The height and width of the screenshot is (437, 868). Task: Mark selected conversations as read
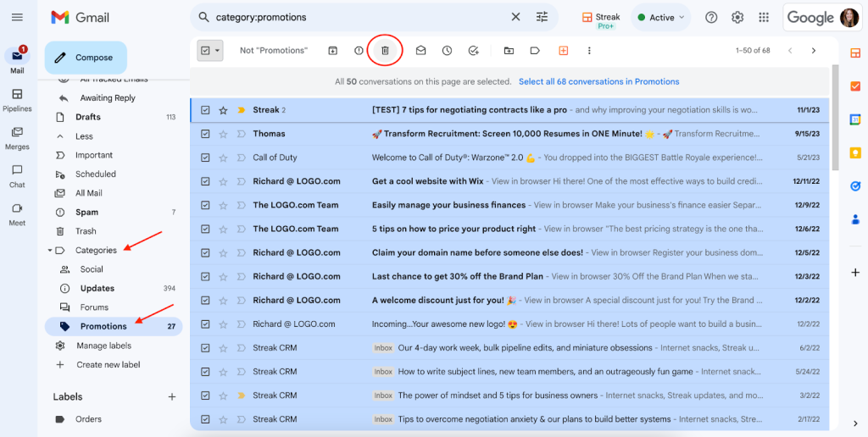[420, 50]
